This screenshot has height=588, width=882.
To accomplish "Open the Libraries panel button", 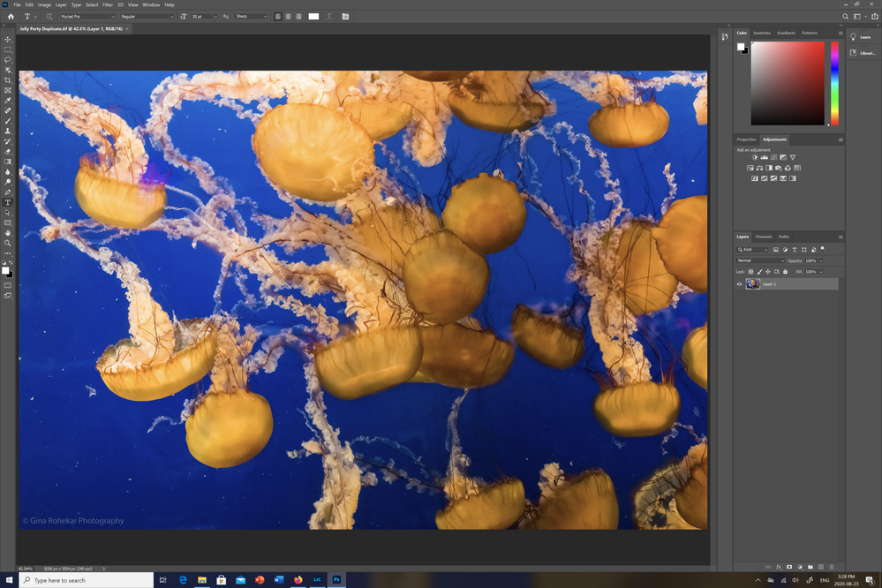I will click(x=861, y=53).
